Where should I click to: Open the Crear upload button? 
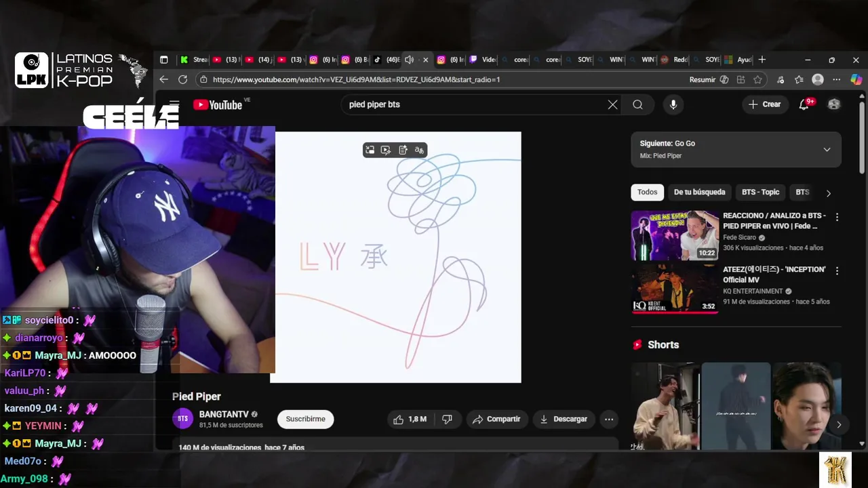764,104
